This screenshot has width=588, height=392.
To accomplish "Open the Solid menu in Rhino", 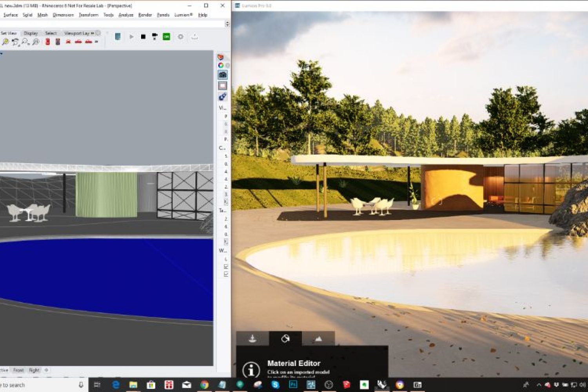I will (x=27, y=15).
